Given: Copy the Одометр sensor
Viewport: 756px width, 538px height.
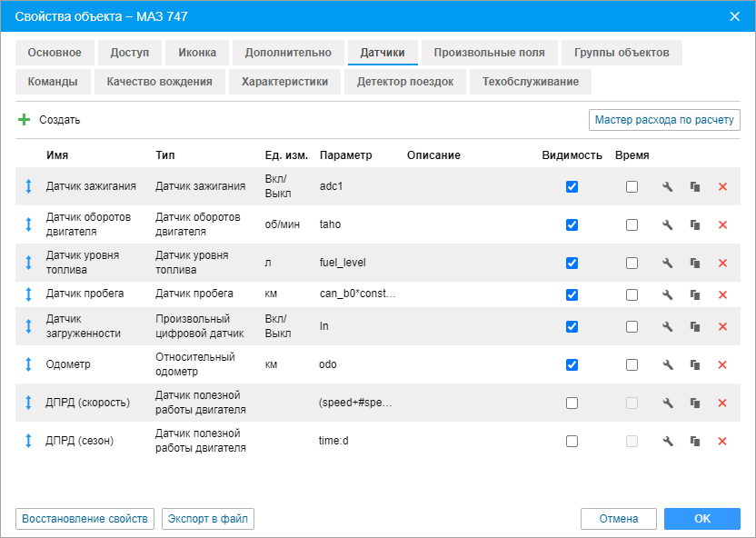Looking at the screenshot, I should click(695, 364).
